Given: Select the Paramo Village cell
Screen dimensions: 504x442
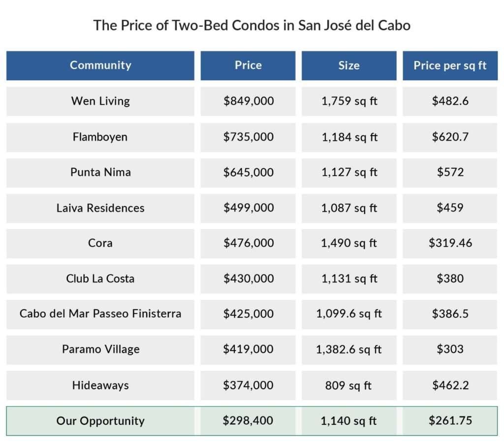Looking at the screenshot, I should point(100,349).
